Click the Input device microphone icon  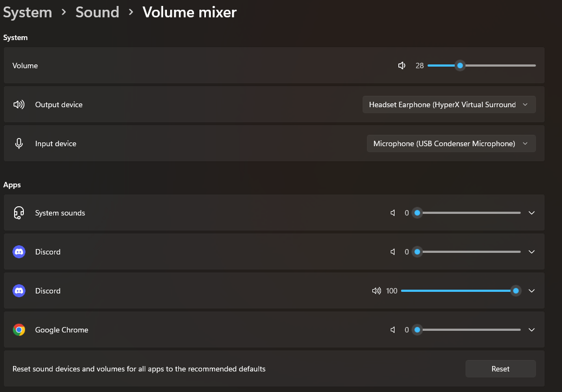coord(18,143)
